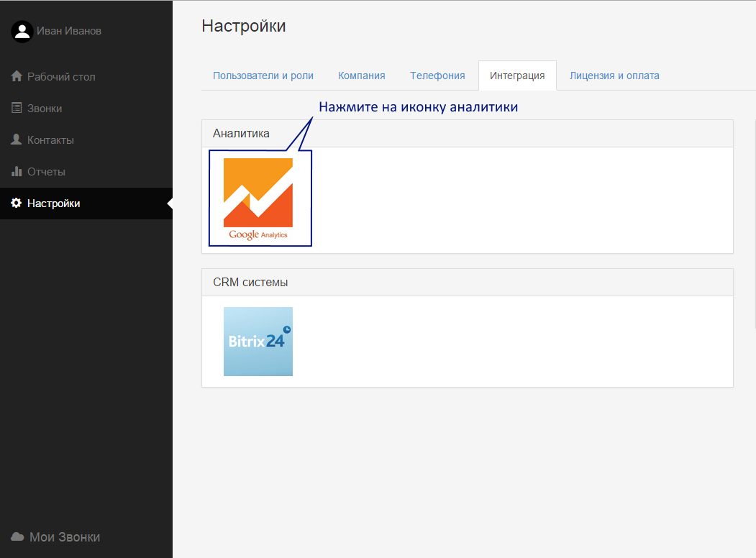Viewport: 756px width, 558px height.
Task: Open the Контакты sidebar section
Action: 86,140
